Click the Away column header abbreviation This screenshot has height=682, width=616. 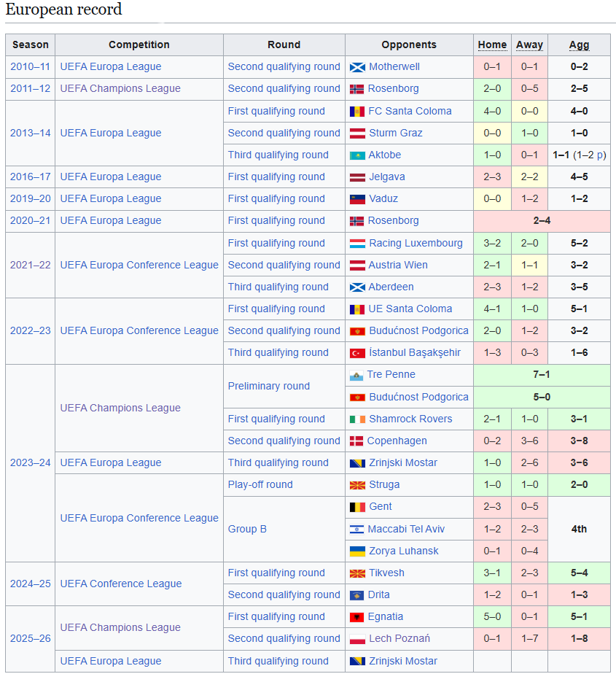click(529, 44)
